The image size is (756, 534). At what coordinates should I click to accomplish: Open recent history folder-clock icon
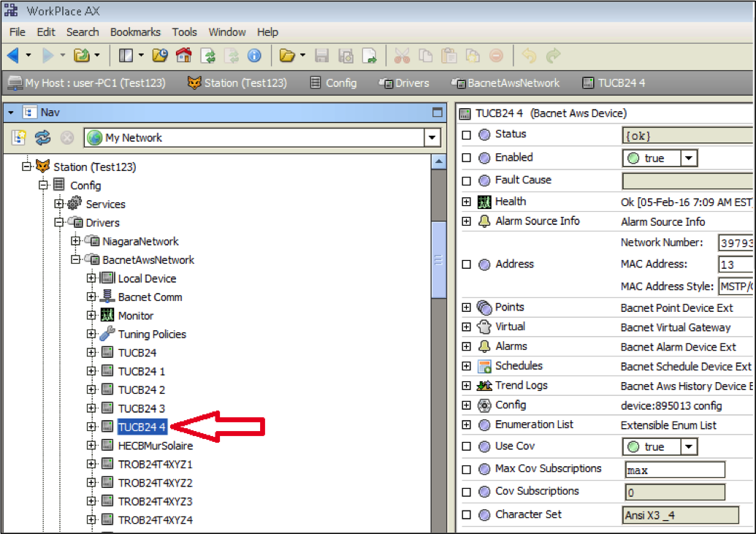[160, 56]
